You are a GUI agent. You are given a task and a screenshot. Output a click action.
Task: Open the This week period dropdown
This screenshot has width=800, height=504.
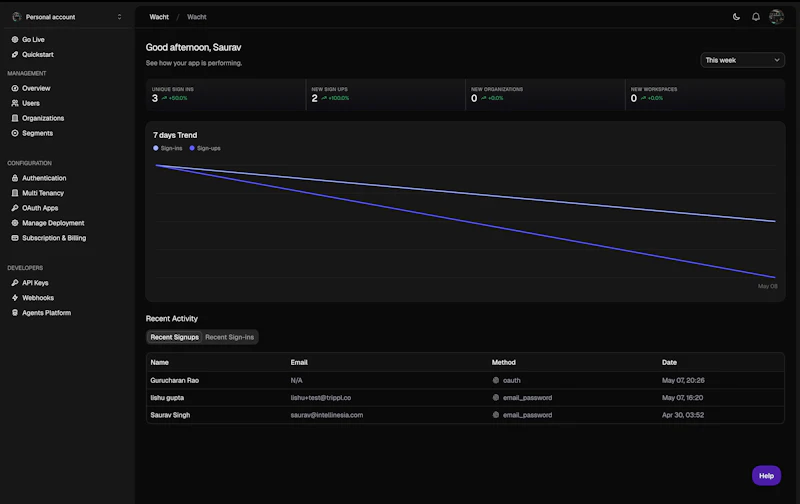pos(742,60)
